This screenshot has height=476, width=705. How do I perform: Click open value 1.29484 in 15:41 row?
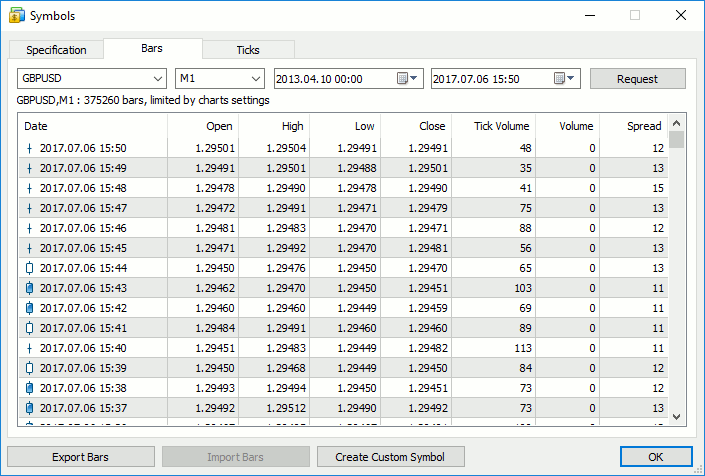[x=215, y=328]
